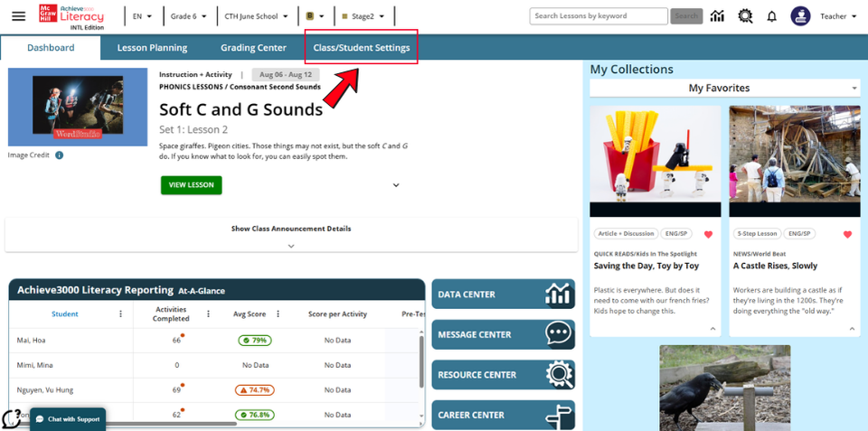This screenshot has width=868, height=431.
Task: Switch to the Lesson Planning tab
Action: click(152, 48)
